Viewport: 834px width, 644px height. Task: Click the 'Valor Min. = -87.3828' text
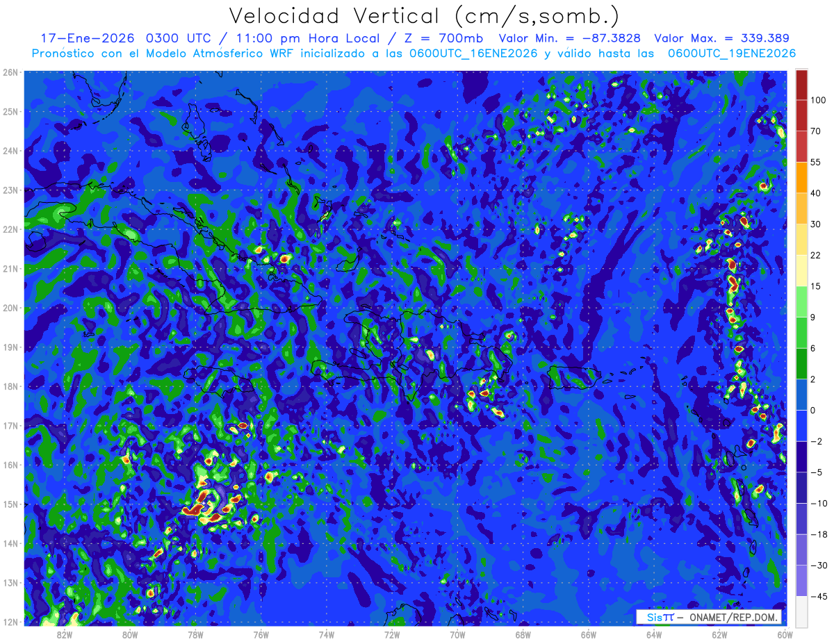571,38
